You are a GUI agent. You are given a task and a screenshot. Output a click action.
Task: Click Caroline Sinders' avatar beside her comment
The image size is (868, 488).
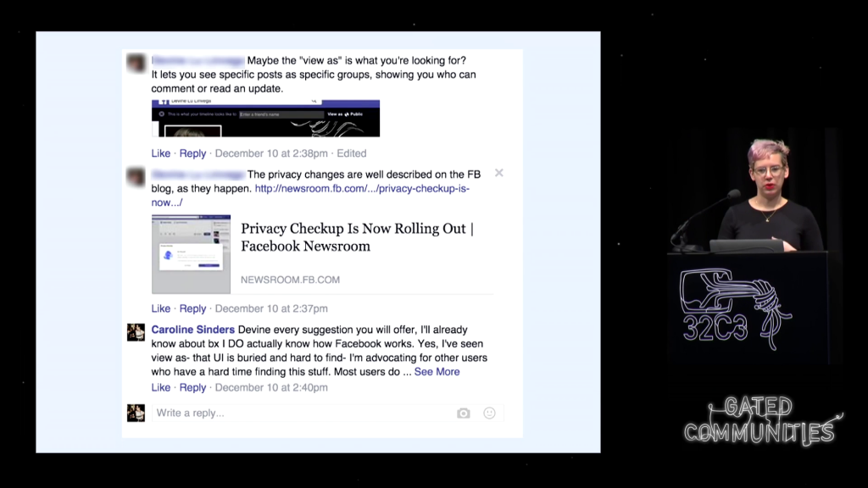[x=136, y=332]
